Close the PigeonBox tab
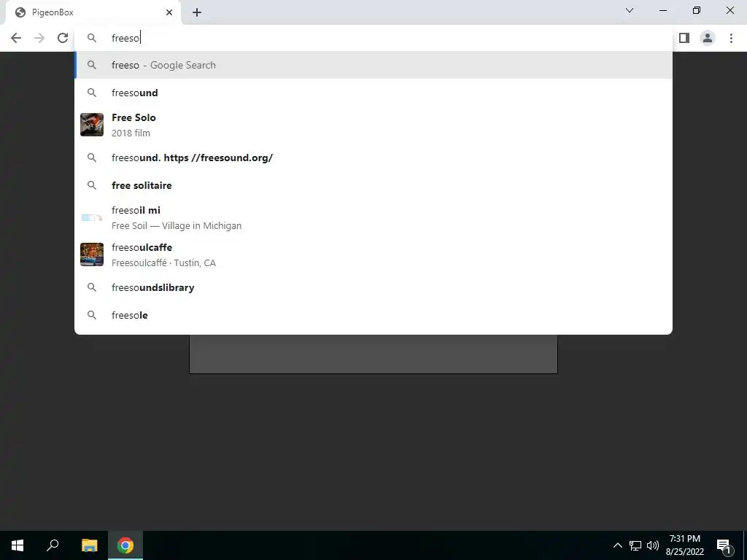The width and height of the screenshot is (747, 560). tap(169, 12)
